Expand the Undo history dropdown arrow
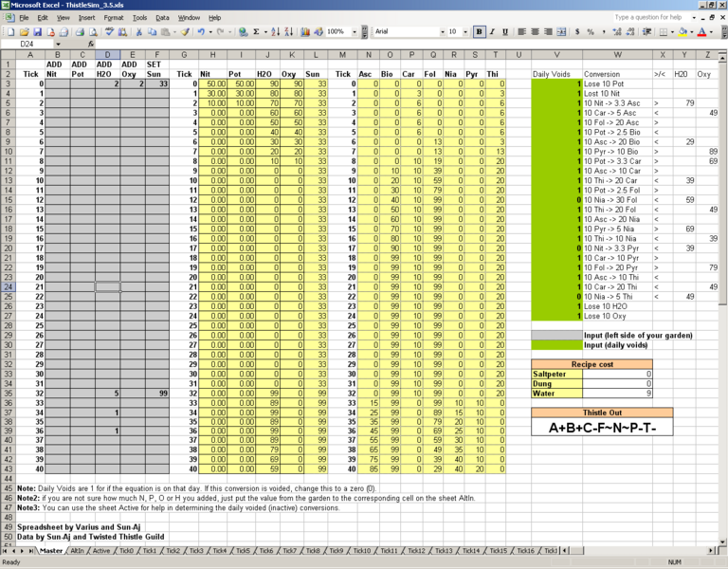 [x=210, y=31]
